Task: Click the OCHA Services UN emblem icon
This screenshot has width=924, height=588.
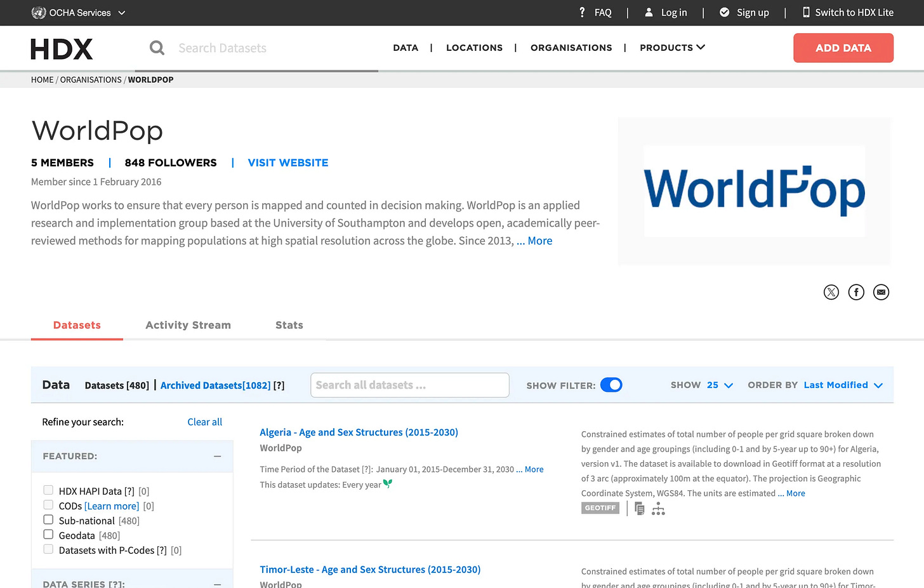Action: (38, 13)
